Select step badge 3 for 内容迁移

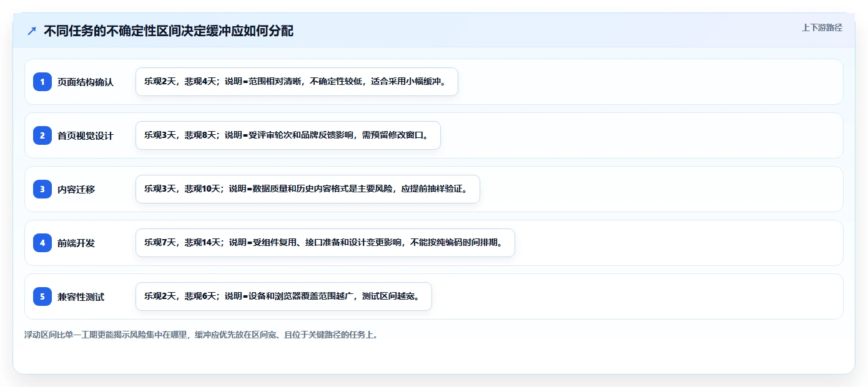pos(42,189)
